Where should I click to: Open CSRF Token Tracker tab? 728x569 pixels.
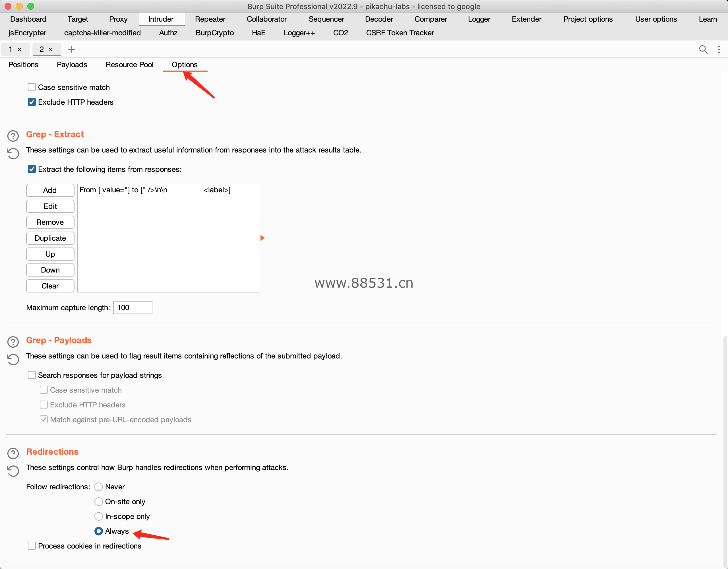[400, 33]
